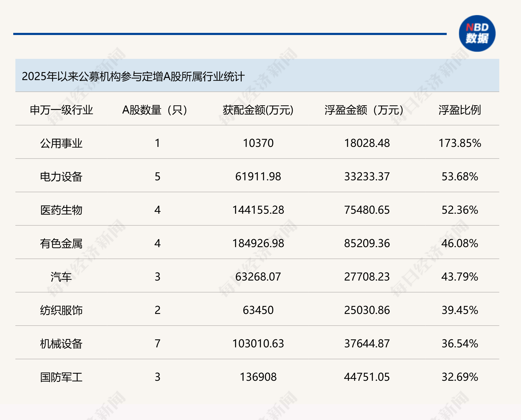521x420 pixels.
Task: Click the 国防军工 row label
Action: tap(61, 377)
